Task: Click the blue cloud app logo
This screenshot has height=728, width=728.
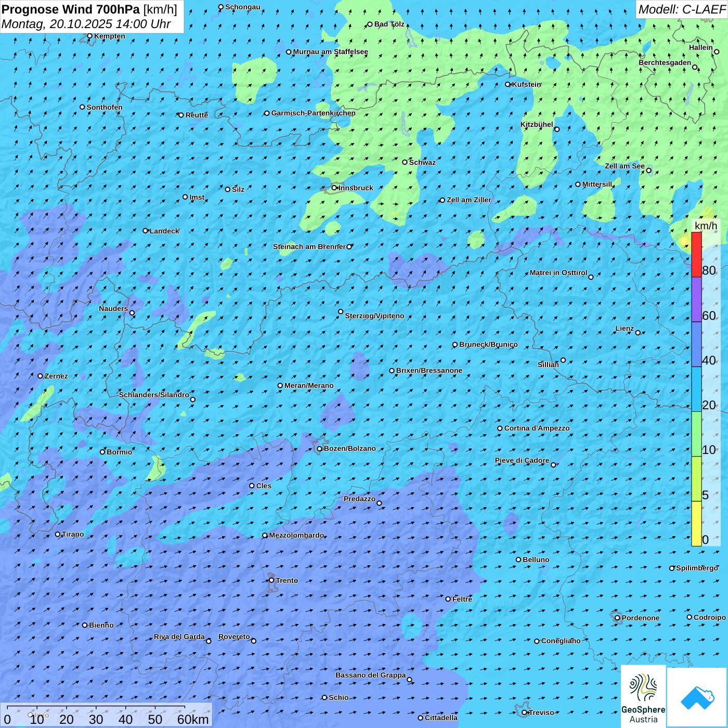Action: tap(697, 697)
